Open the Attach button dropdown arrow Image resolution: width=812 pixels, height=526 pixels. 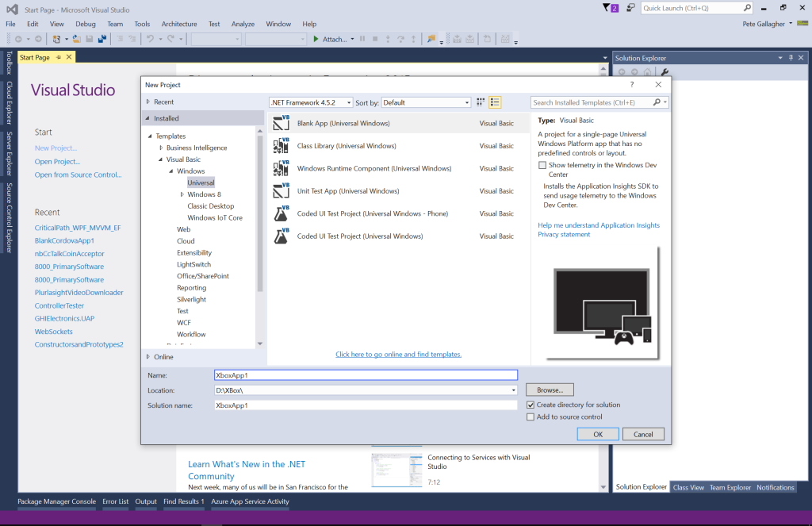click(x=352, y=39)
